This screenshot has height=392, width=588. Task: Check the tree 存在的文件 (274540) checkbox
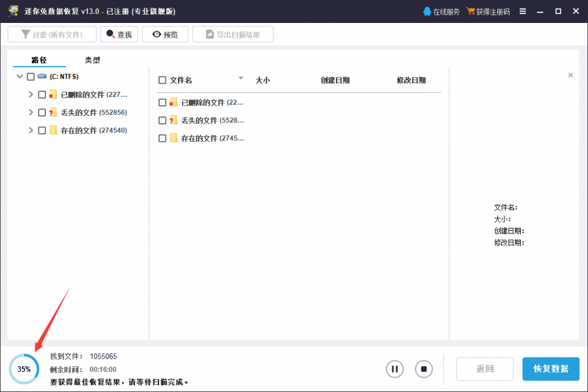tap(42, 130)
